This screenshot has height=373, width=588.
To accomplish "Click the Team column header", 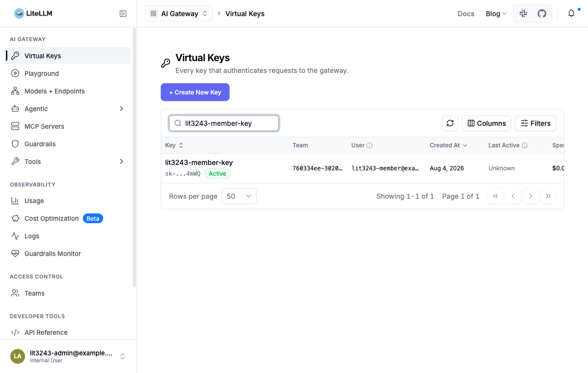I will tap(300, 145).
